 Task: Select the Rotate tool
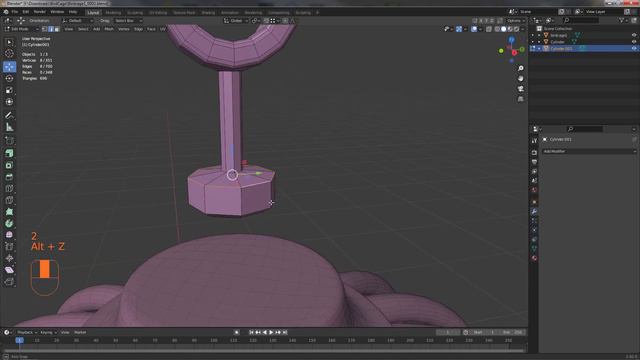9,78
